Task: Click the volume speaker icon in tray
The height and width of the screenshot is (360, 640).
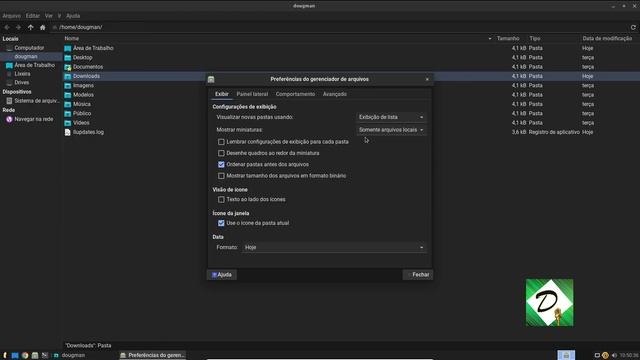Action: pyautogui.click(x=614, y=356)
